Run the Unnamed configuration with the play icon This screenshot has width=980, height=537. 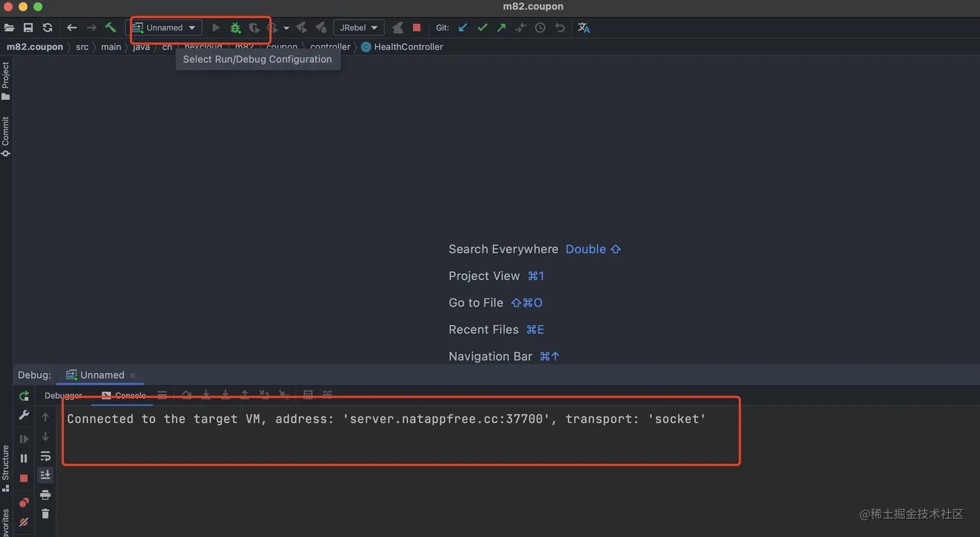pos(216,28)
